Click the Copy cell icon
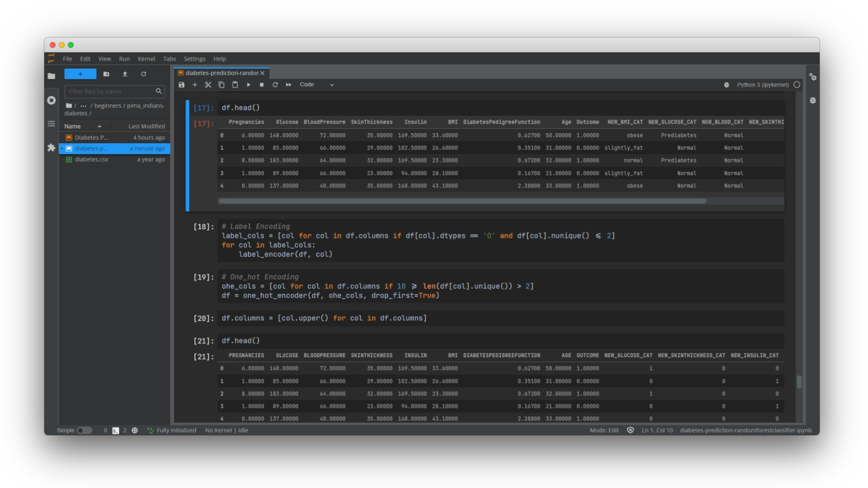868x488 pixels. pos(222,84)
